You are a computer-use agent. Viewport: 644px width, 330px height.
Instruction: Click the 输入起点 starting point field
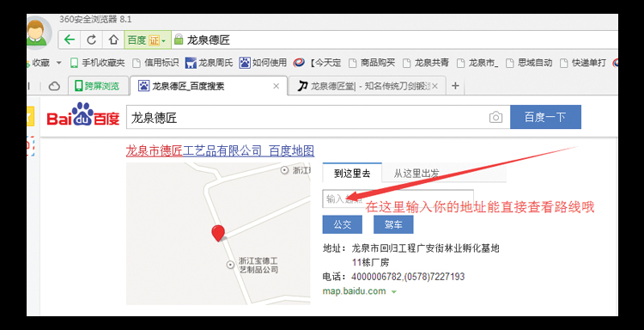tap(398, 199)
